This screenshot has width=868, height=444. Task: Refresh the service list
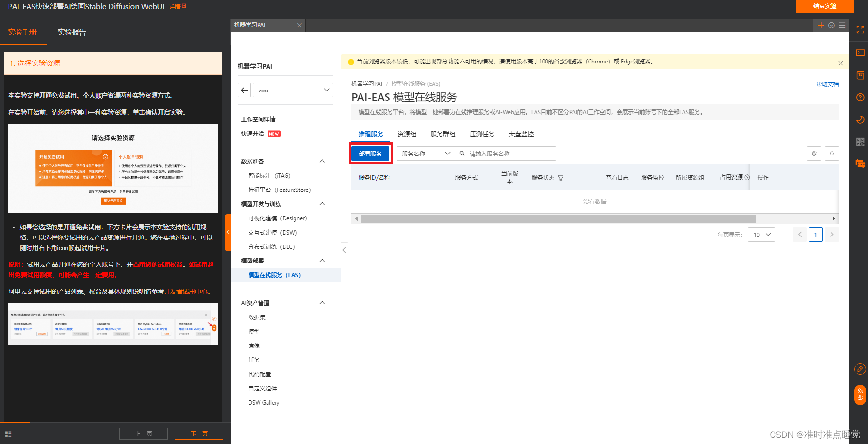pos(832,154)
